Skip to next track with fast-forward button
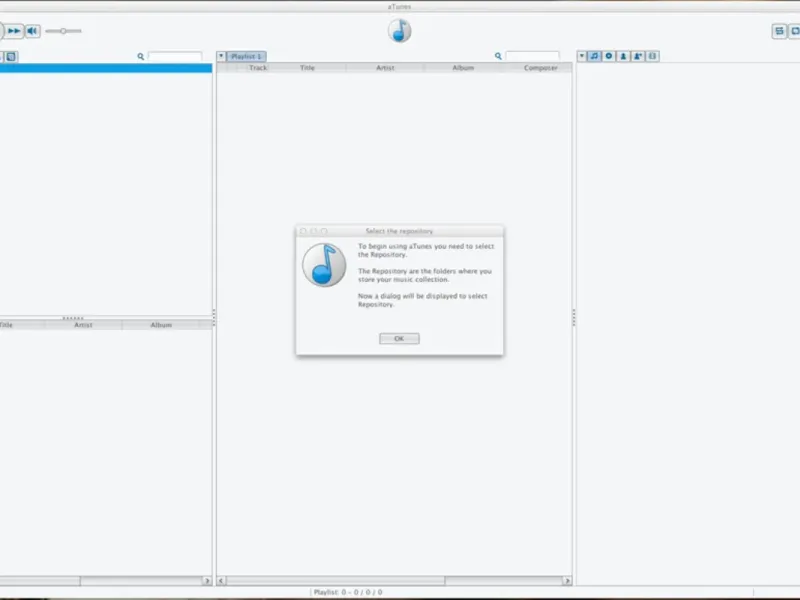 pyautogui.click(x=14, y=31)
